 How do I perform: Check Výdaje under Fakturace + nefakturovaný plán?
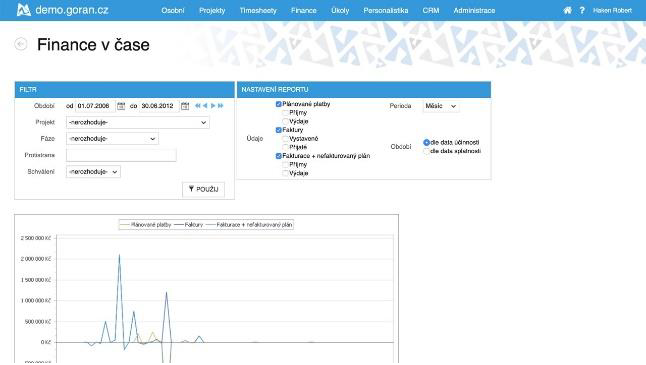[x=285, y=173]
